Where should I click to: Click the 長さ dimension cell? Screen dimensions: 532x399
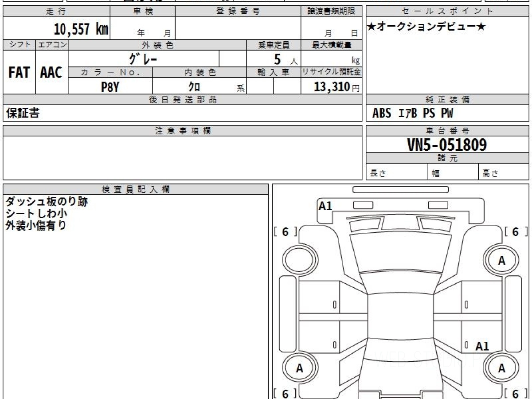(x=397, y=172)
